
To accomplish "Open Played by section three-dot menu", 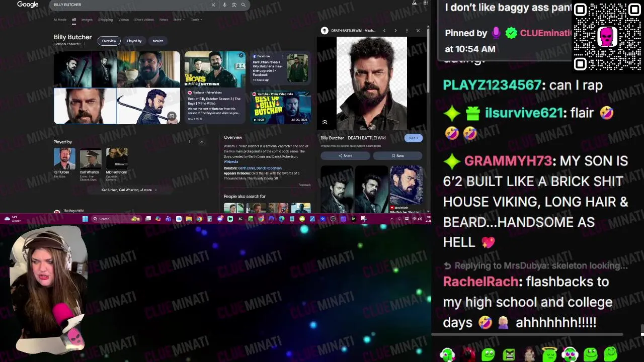I will (x=190, y=142).
